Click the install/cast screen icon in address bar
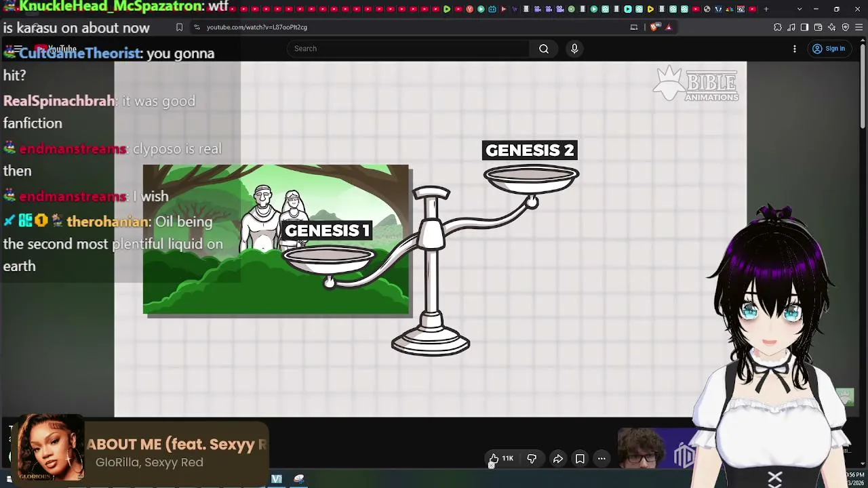 (634, 27)
